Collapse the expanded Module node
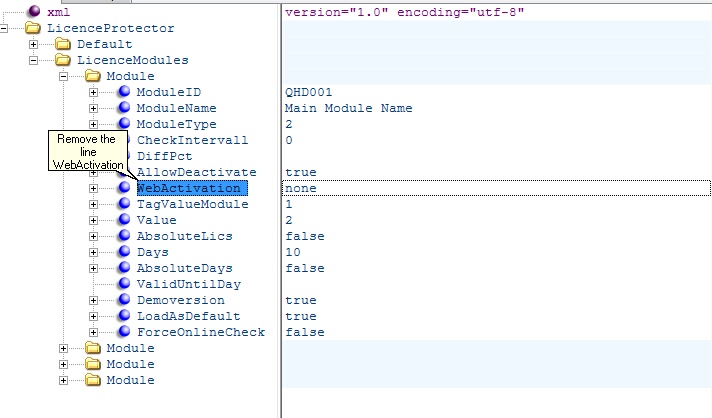This screenshot has width=712, height=418. coord(63,76)
